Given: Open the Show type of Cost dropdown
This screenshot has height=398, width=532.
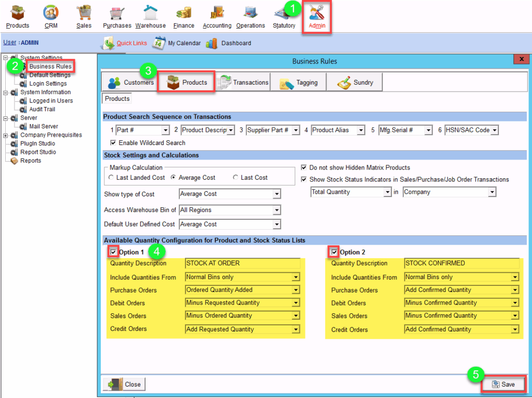Looking at the screenshot, I should click(276, 194).
